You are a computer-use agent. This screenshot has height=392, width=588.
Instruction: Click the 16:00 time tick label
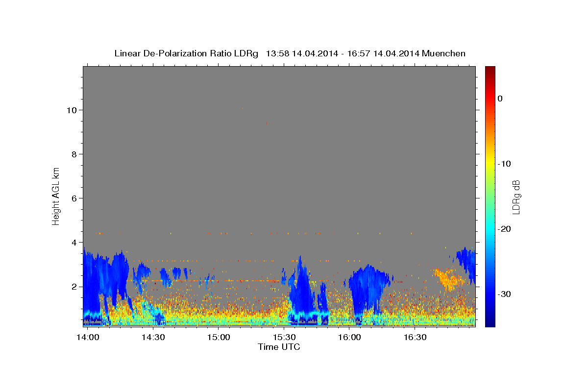click(x=349, y=338)
